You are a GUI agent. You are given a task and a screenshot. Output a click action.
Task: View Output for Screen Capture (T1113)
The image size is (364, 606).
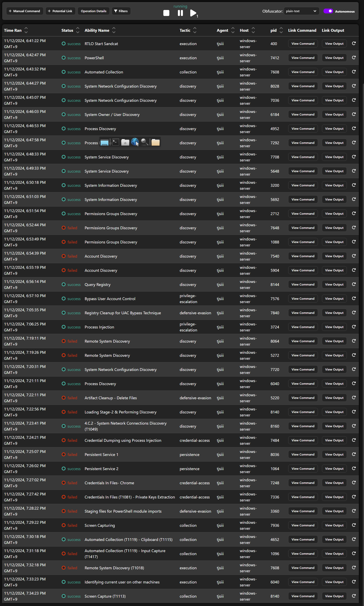click(334, 596)
